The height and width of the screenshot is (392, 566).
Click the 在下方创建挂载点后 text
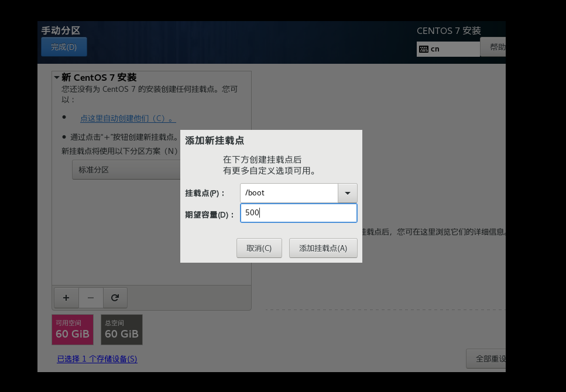[262, 160]
